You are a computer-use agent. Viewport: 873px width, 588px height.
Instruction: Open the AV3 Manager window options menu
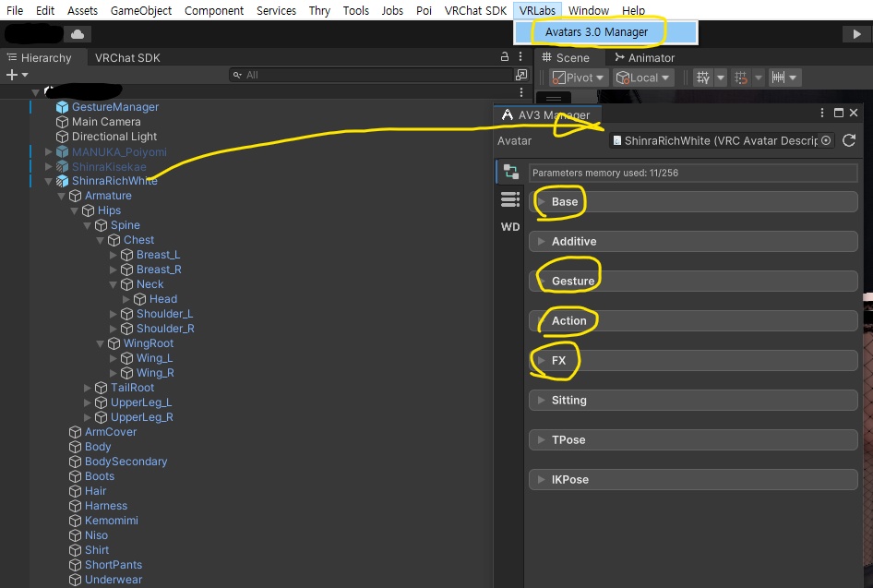point(821,113)
